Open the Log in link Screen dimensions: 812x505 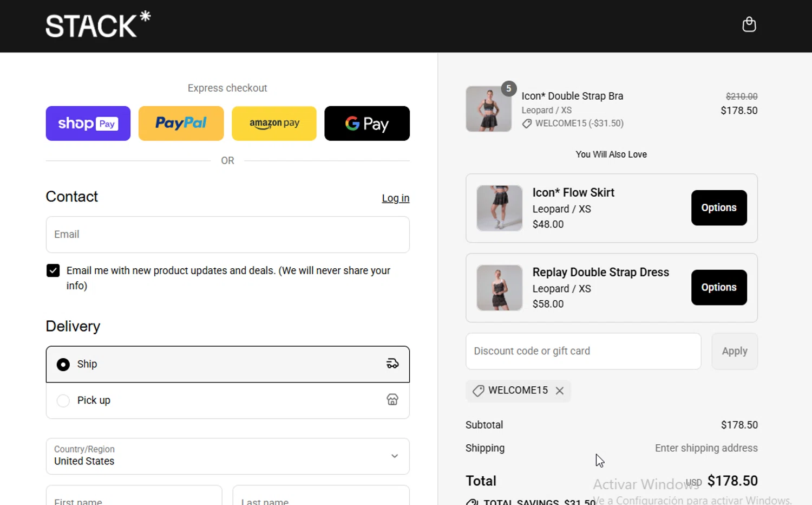(396, 198)
